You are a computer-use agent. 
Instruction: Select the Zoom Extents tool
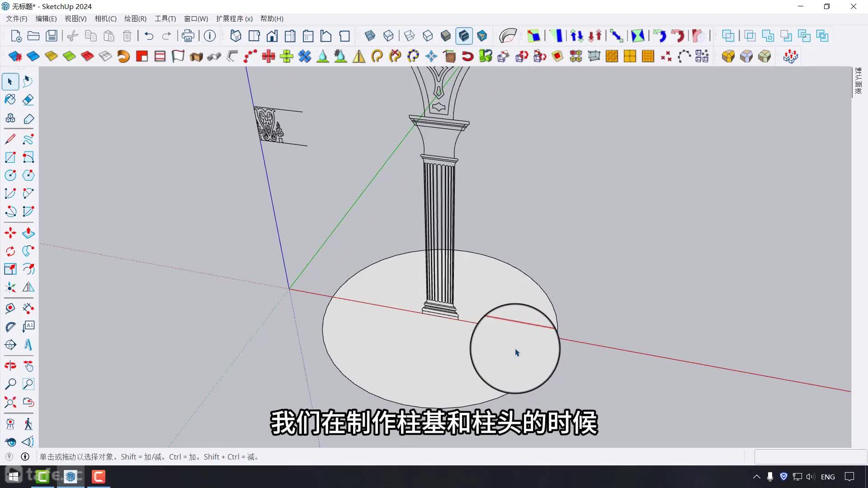pyautogui.click(x=10, y=402)
